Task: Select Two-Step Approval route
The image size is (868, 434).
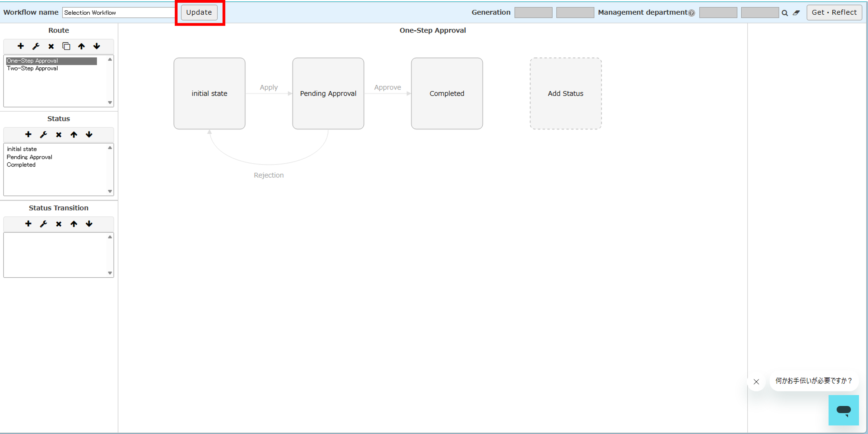Action: (x=32, y=68)
